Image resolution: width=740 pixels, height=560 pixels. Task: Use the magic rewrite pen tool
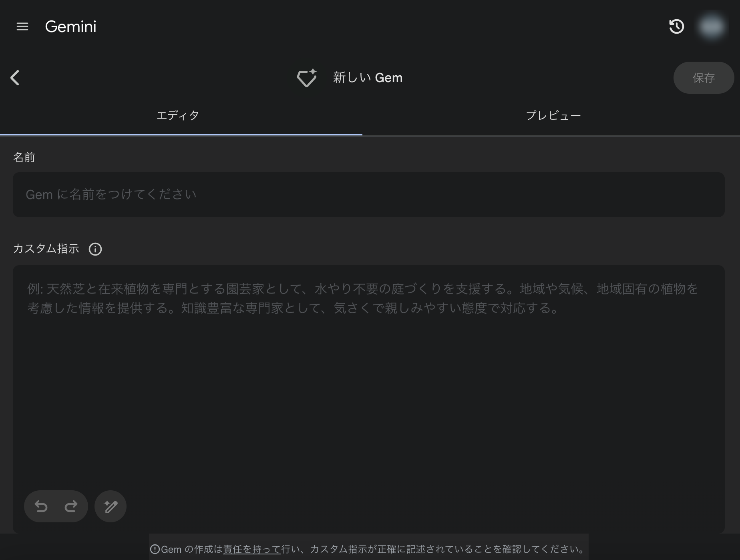pos(110,506)
